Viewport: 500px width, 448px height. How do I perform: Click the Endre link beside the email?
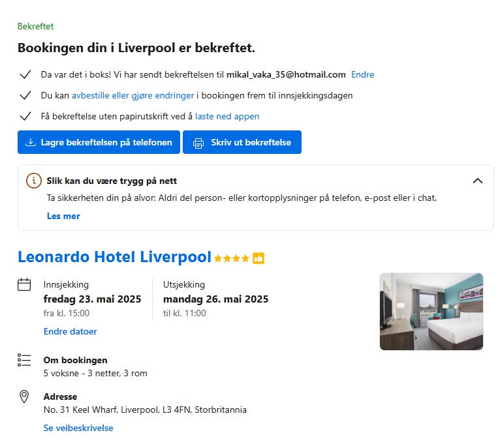pyautogui.click(x=362, y=74)
